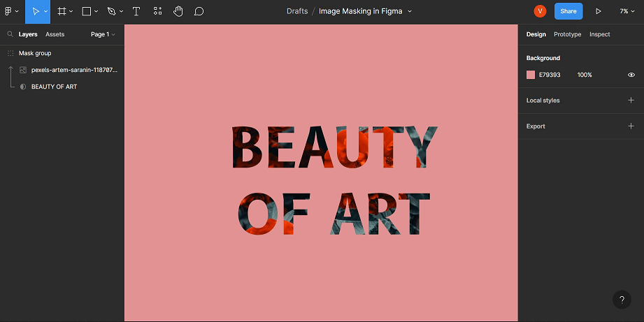Viewport: 644px width, 322px height.
Task: Switch to the Prototype tab
Action: (x=567, y=34)
